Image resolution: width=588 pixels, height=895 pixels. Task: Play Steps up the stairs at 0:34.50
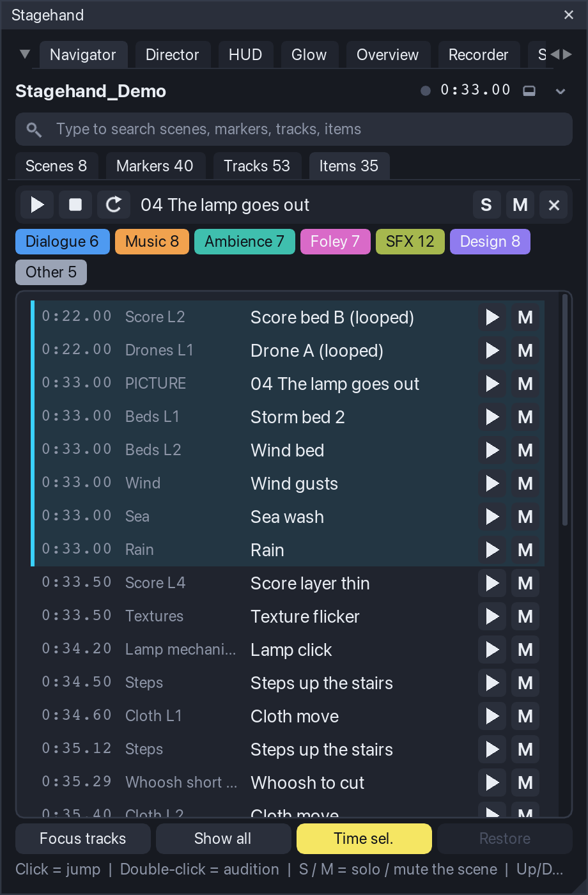(x=492, y=683)
